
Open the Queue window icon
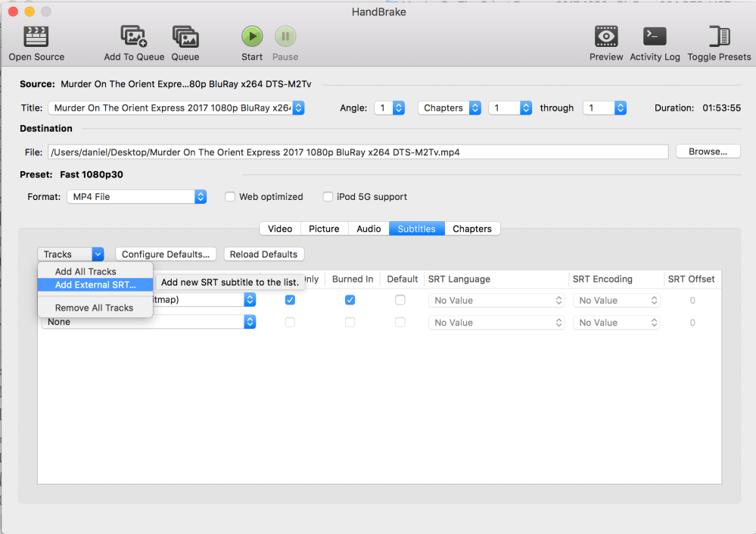pos(185,36)
